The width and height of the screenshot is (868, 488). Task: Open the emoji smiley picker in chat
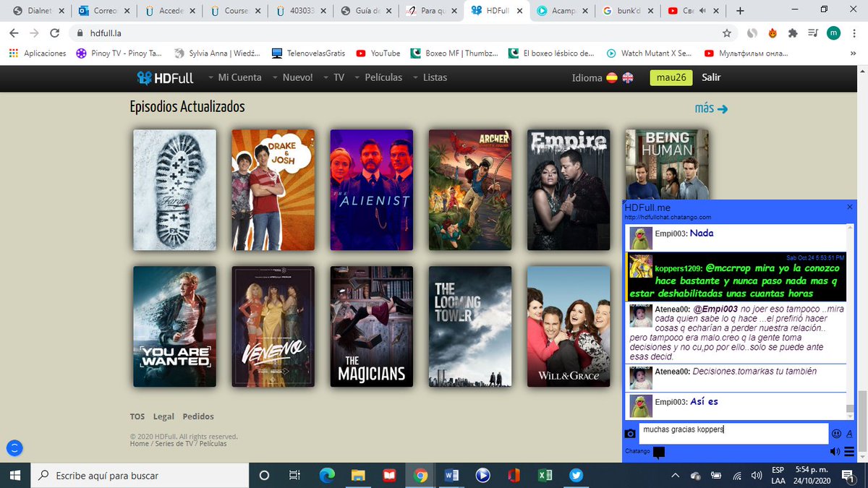point(836,434)
